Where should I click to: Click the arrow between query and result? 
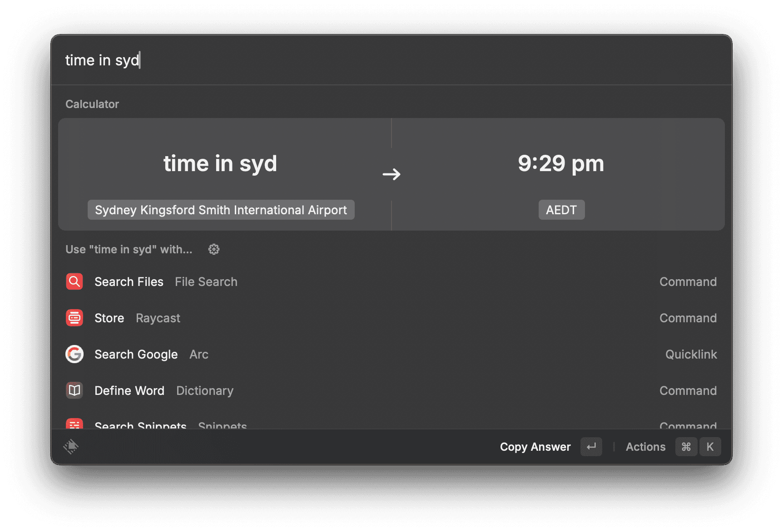pos(391,174)
